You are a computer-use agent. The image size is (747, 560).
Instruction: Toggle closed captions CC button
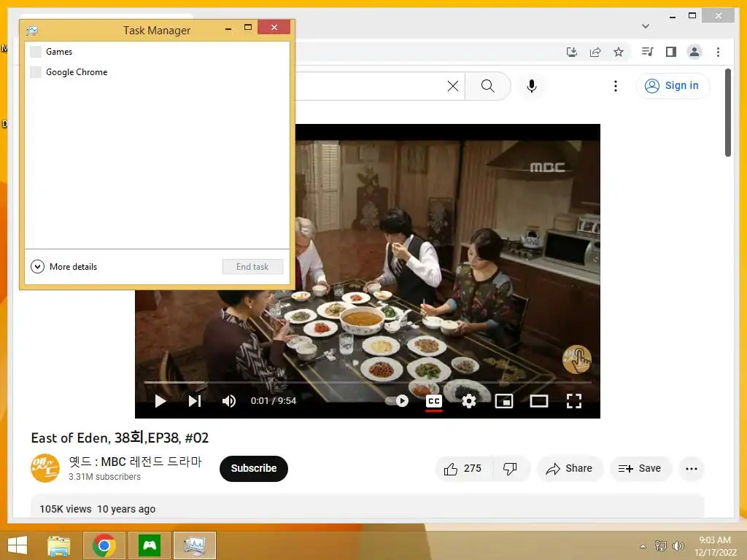(433, 401)
